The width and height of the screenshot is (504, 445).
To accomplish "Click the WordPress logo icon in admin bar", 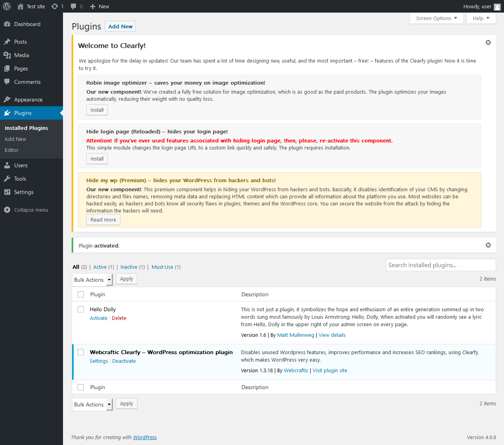I will [7, 6].
